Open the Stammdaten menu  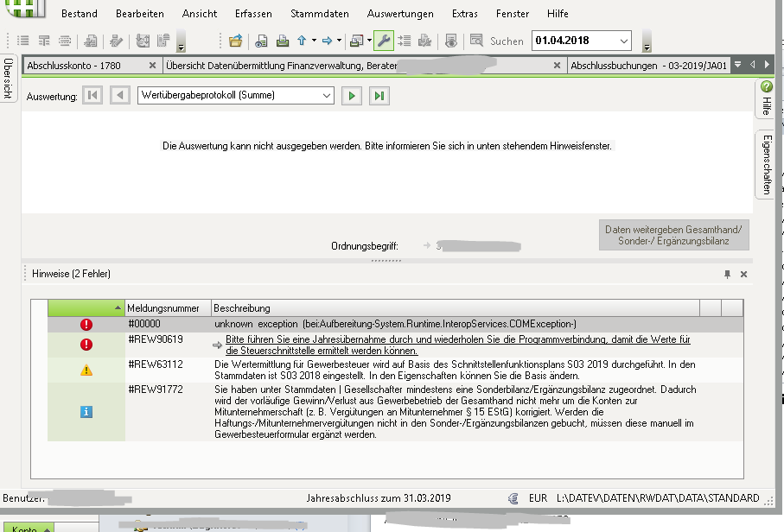[x=320, y=14]
